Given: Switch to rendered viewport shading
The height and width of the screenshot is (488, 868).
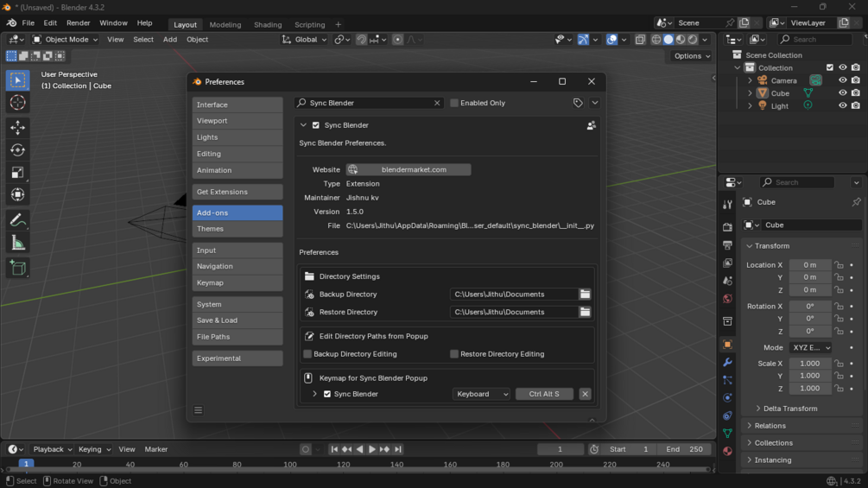Looking at the screenshot, I should pos(693,40).
